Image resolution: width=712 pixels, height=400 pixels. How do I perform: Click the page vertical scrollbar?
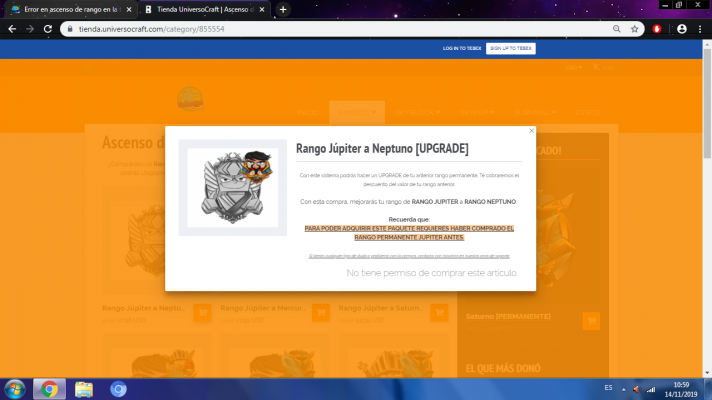707,102
